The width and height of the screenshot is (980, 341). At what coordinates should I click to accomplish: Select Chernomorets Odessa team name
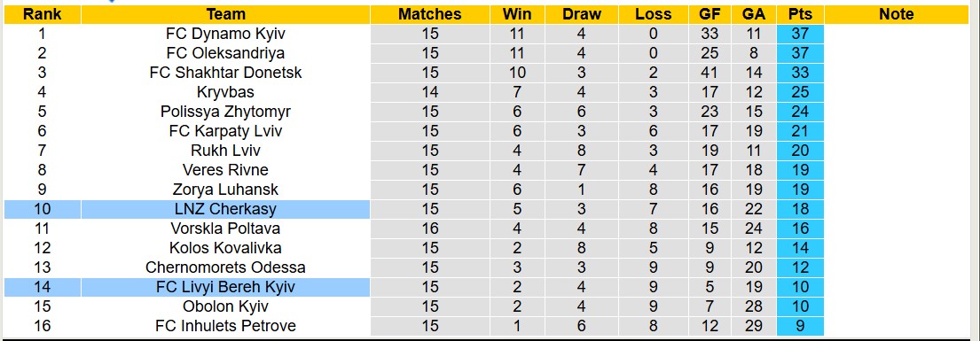point(225,267)
